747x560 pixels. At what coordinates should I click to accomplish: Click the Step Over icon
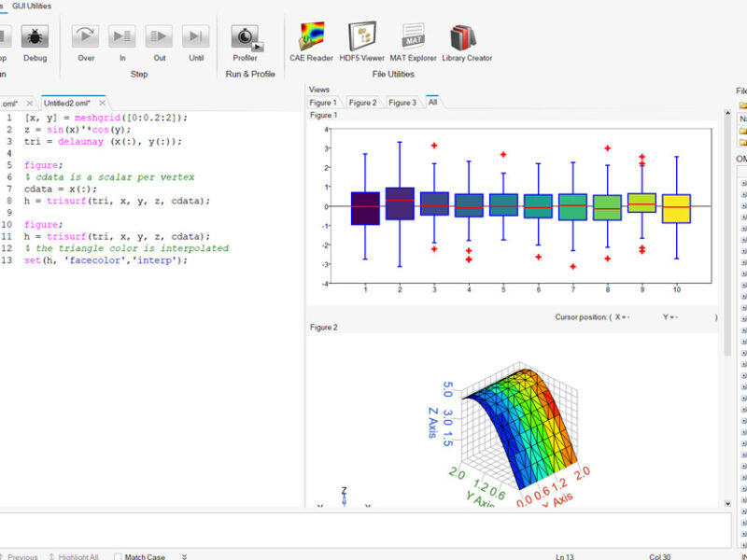click(86, 36)
